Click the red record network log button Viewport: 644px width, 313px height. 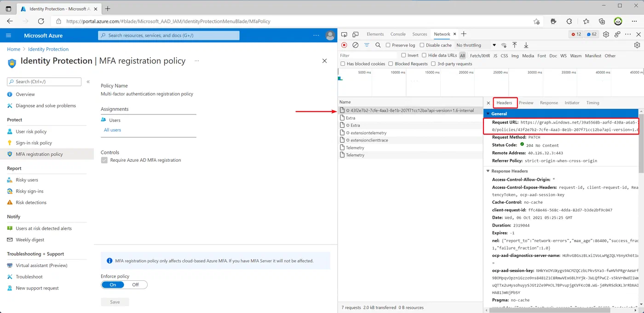pyautogui.click(x=344, y=45)
